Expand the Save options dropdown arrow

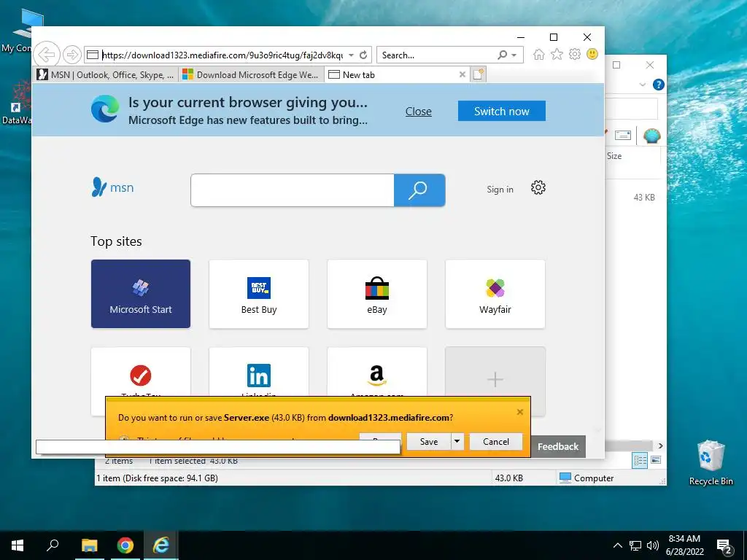pyautogui.click(x=457, y=441)
